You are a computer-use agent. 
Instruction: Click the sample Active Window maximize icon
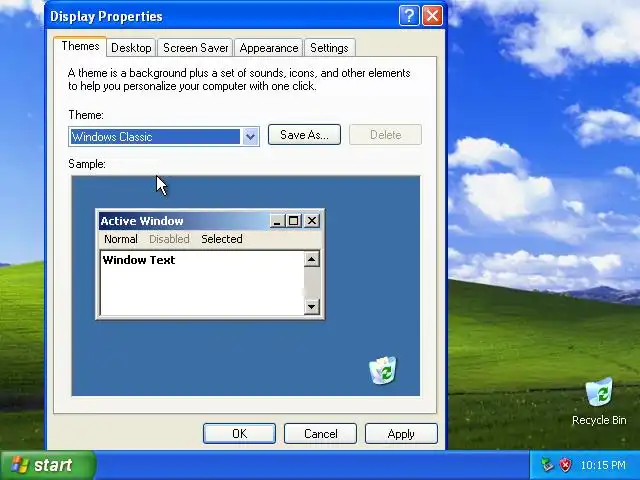click(x=293, y=221)
